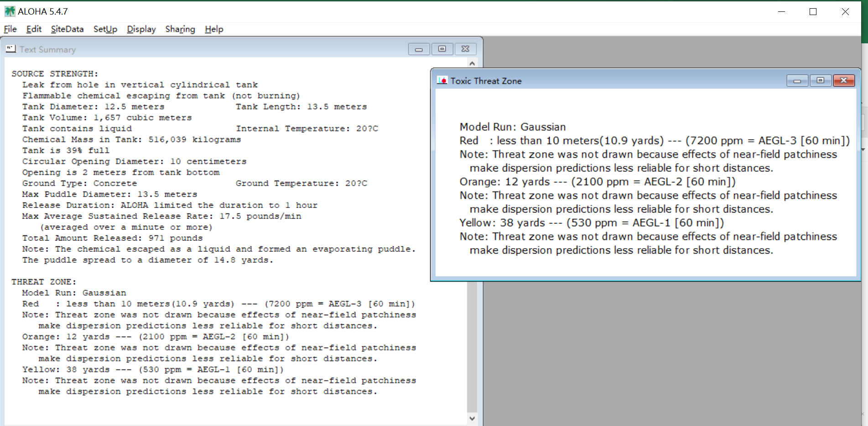This screenshot has height=426, width=868.
Task: Click Yellow 38 yards line in Text Summary
Action: pyautogui.click(x=153, y=369)
